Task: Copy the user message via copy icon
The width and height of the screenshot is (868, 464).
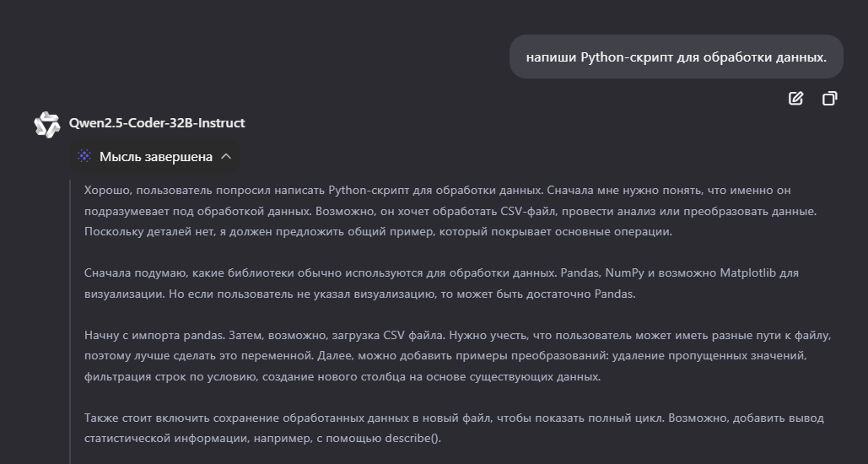Action: [x=829, y=99]
